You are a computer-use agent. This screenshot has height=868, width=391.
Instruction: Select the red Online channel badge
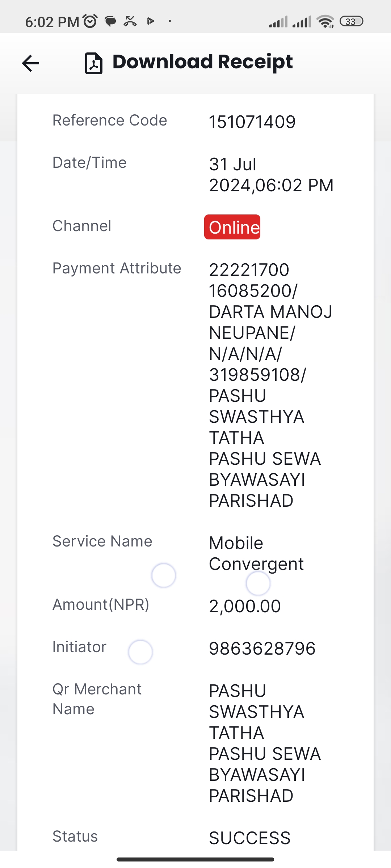click(232, 227)
